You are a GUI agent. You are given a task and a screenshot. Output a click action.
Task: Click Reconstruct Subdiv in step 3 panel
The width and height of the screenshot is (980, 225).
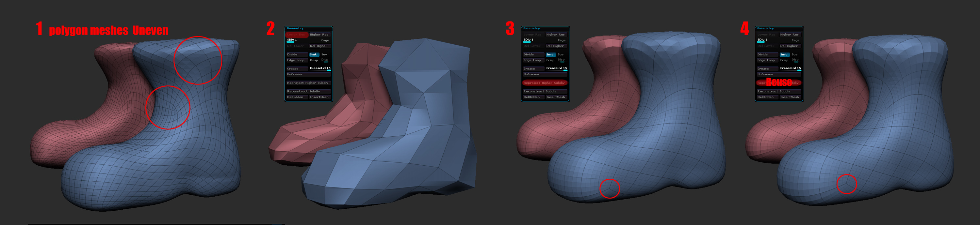point(546,92)
